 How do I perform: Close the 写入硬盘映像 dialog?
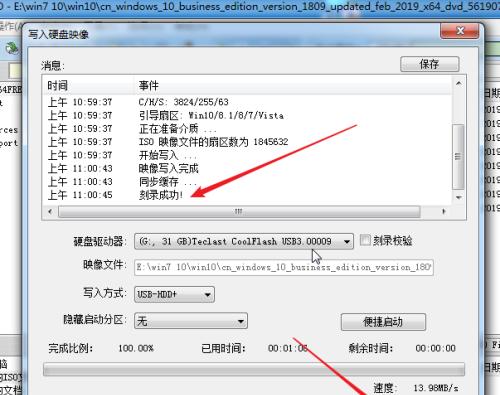(460, 31)
